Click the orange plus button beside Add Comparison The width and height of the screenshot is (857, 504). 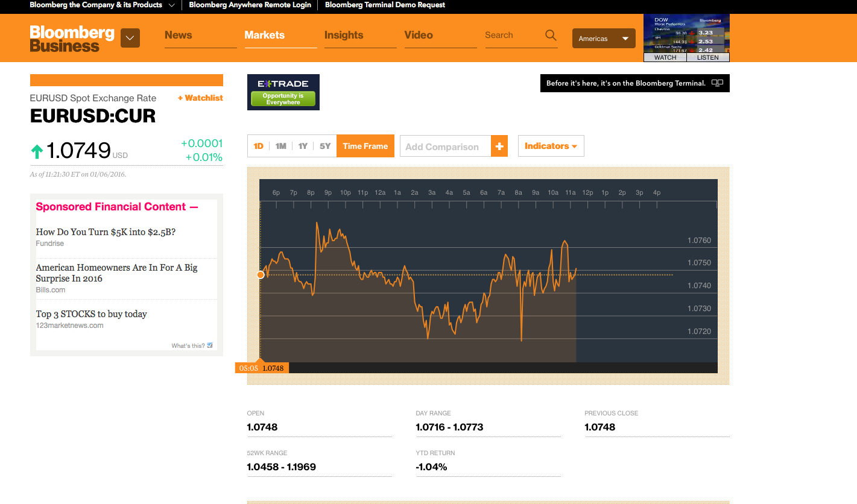(x=499, y=146)
